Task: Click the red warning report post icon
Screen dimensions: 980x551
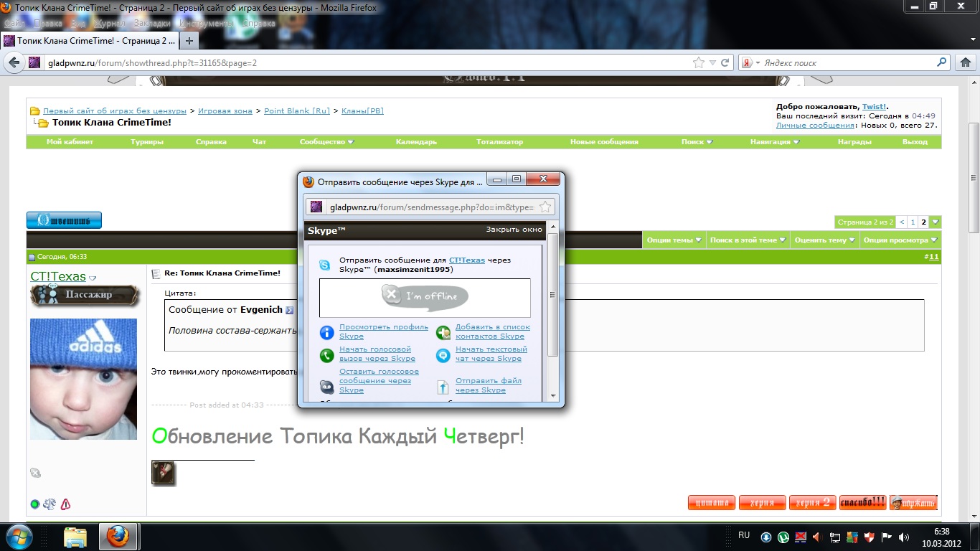Action: [x=66, y=504]
